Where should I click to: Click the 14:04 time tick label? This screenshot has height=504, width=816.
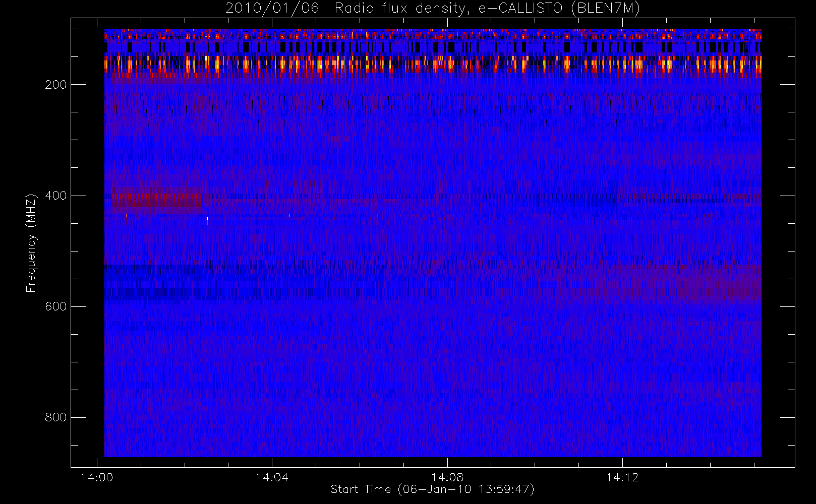coord(272,477)
